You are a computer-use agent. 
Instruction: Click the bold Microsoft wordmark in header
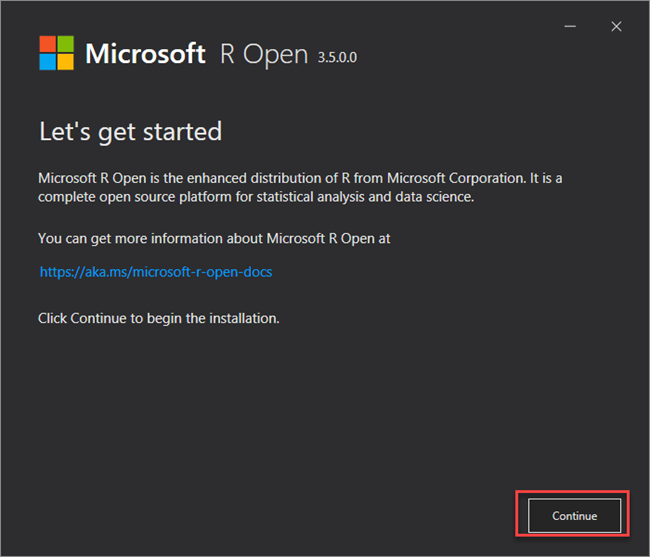[x=145, y=54]
